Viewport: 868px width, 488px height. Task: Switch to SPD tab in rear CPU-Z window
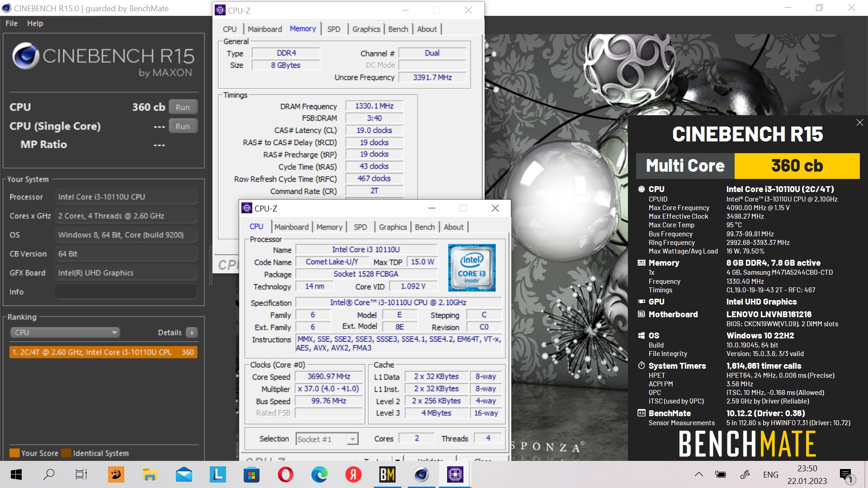point(334,29)
